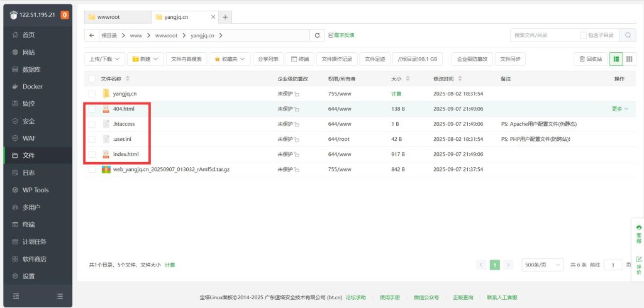Click the 文件操作记录 operation log button
Viewport: 644px width, 308px height.
point(337,59)
